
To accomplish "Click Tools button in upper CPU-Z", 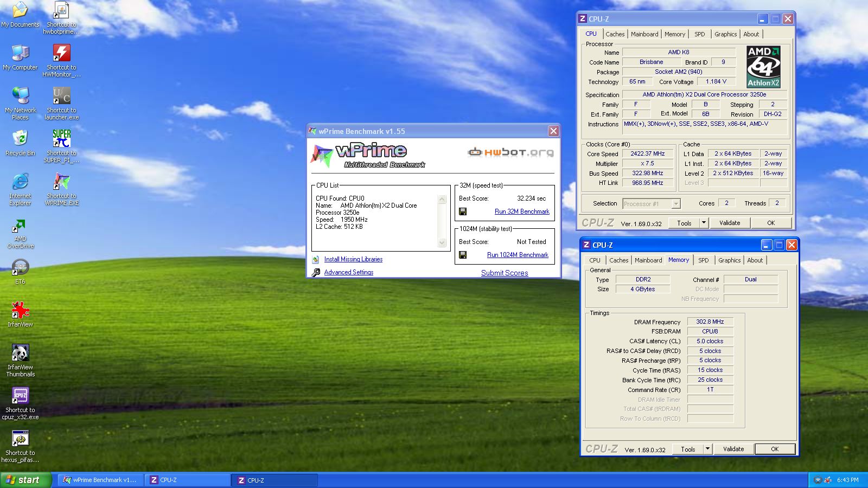I will [x=684, y=223].
